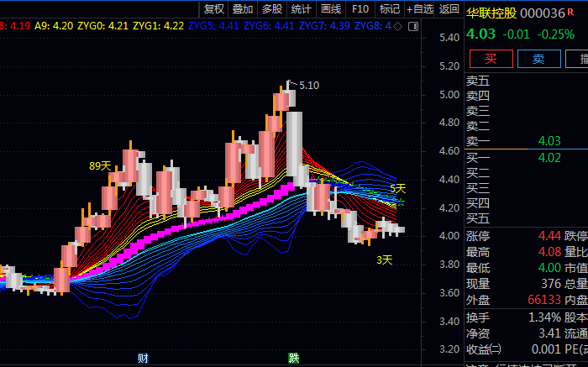Image resolution: width=588 pixels, height=367 pixels.
Task: Open the 叠加 overlay option
Action: tap(243, 9)
